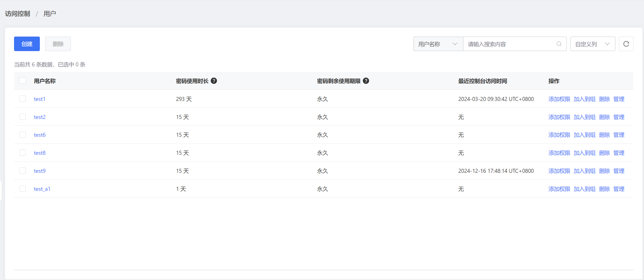The width and height of the screenshot is (644, 280).
Task: Click 添加权限 for test_a1
Action: coord(559,189)
